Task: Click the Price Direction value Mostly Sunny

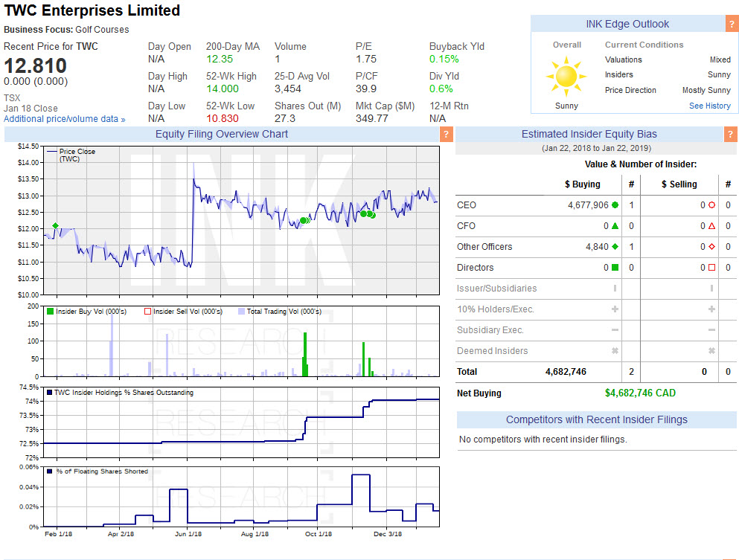Action: pos(706,91)
